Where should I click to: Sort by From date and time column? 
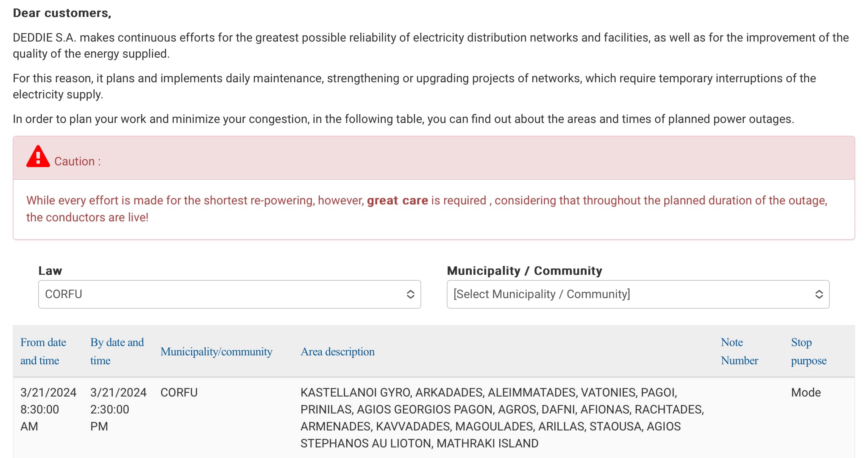43,351
